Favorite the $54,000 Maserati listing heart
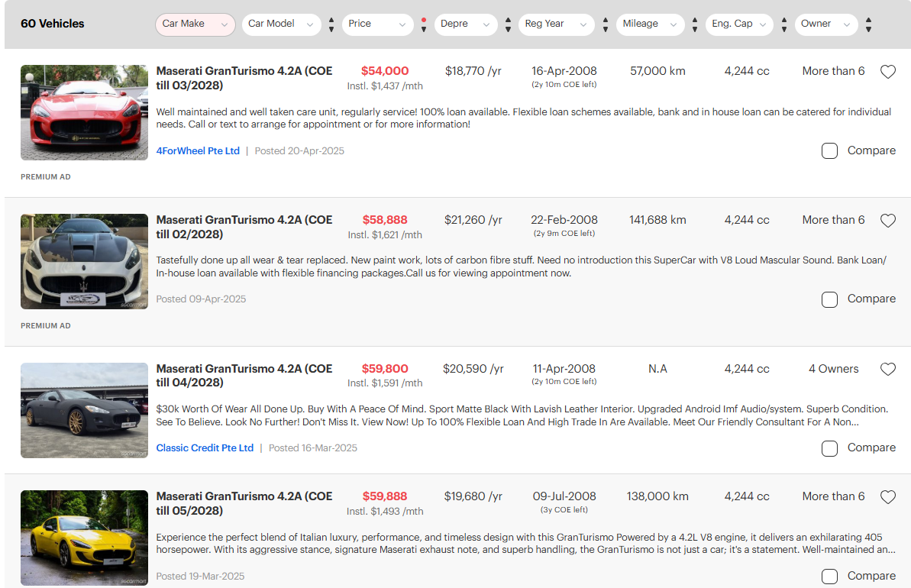 [x=888, y=72]
